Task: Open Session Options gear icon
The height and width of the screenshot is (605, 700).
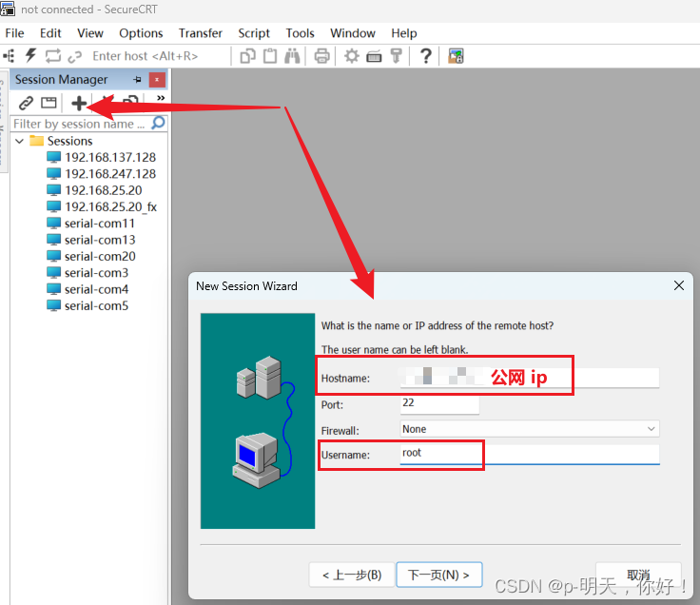Action: click(352, 56)
